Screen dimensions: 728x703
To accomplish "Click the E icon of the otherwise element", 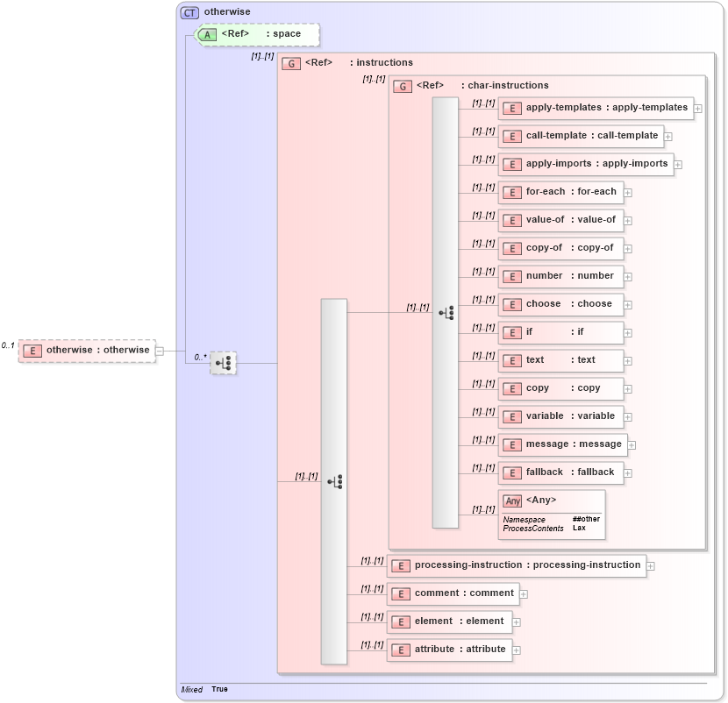I will [32, 349].
